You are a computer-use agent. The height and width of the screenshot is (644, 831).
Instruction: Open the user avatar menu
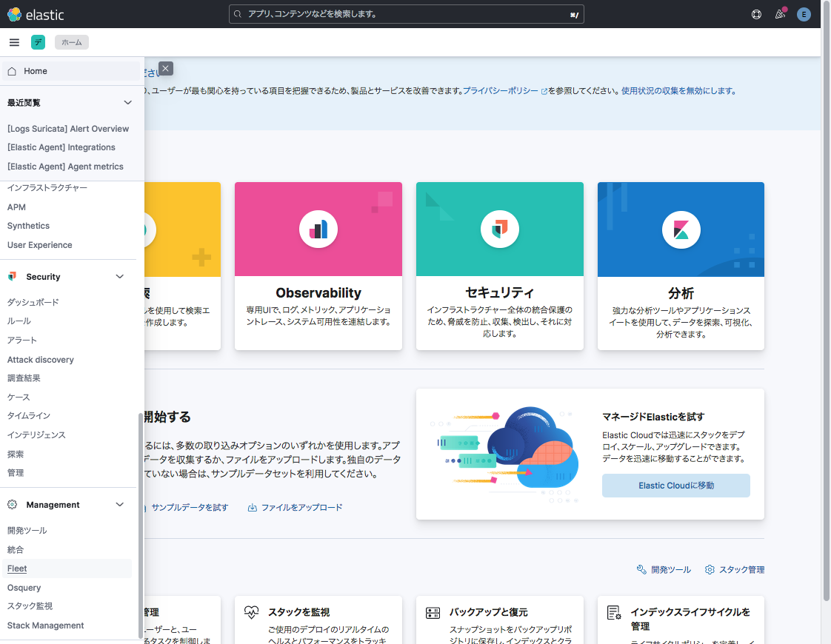click(x=804, y=14)
